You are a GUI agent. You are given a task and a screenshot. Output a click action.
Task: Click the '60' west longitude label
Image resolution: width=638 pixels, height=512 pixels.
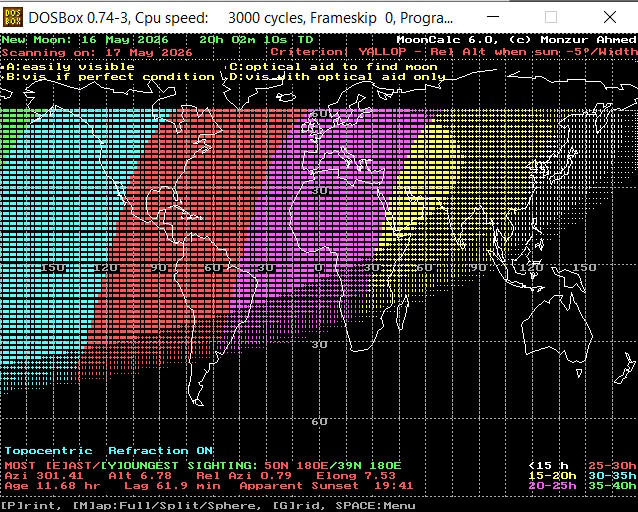click(x=212, y=268)
